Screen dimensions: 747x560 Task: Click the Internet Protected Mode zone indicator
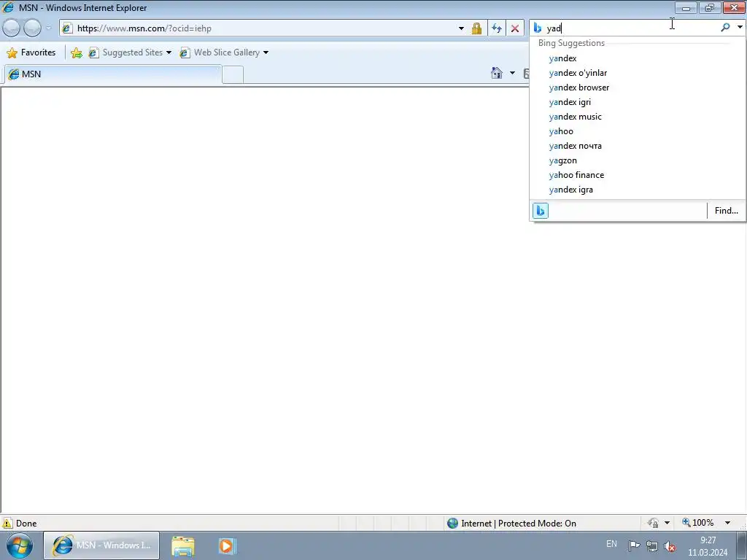pyautogui.click(x=511, y=524)
